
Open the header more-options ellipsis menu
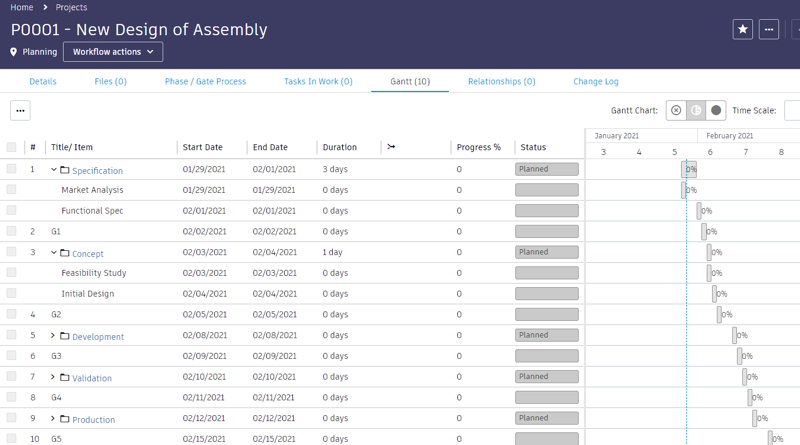coord(769,29)
